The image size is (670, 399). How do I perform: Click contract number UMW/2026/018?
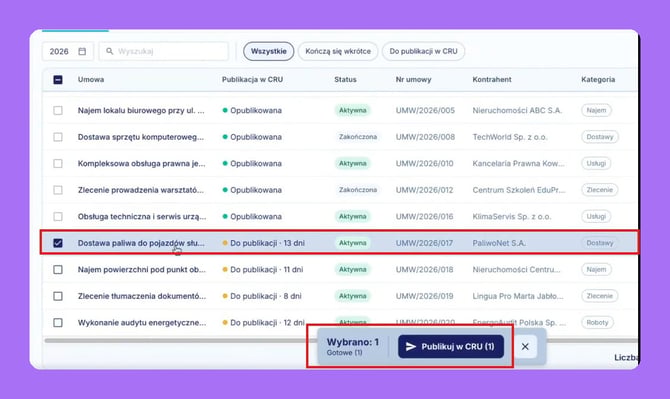pyautogui.click(x=424, y=270)
